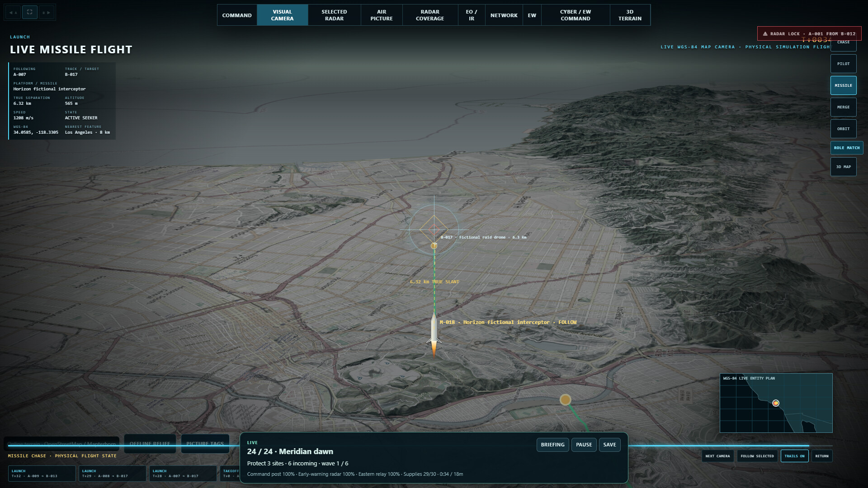Viewport: 868px width, 488px height.
Task: Click the orange entity dot on minimap
Action: tap(776, 403)
